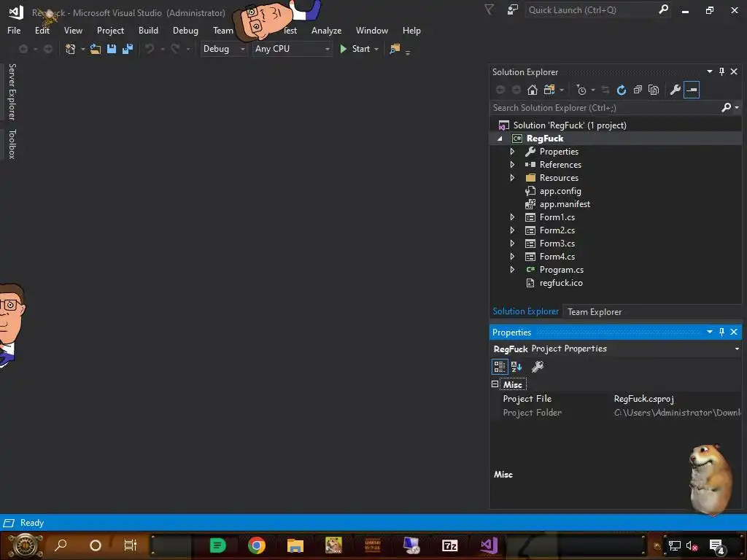Switch to the Solution Explorer tab
This screenshot has width=747, height=560.
pyautogui.click(x=525, y=311)
